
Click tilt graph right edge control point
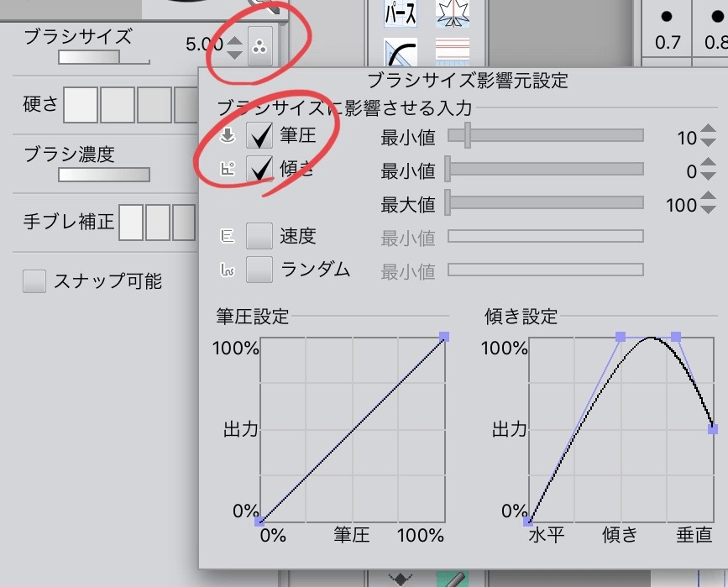[713, 429]
